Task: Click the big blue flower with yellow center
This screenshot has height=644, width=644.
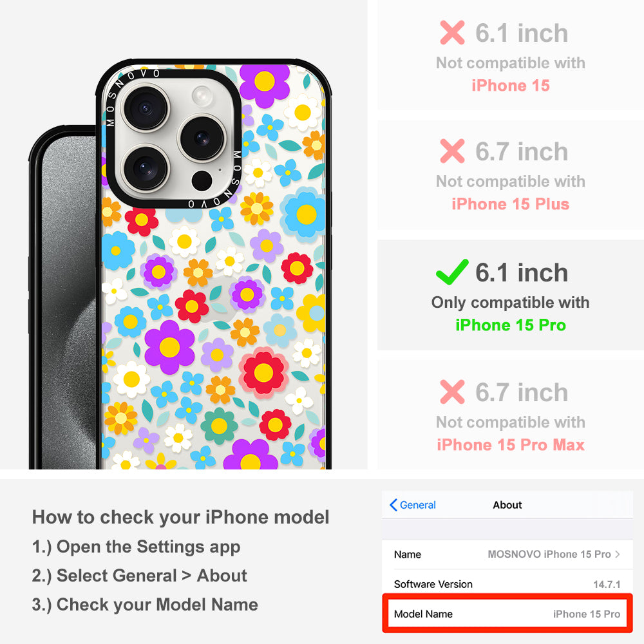Action: (305, 214)
